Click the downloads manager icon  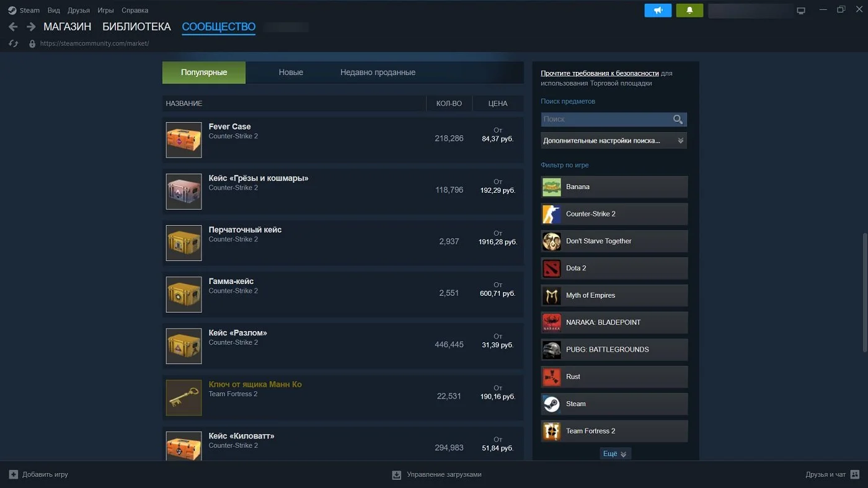(397, 475)
